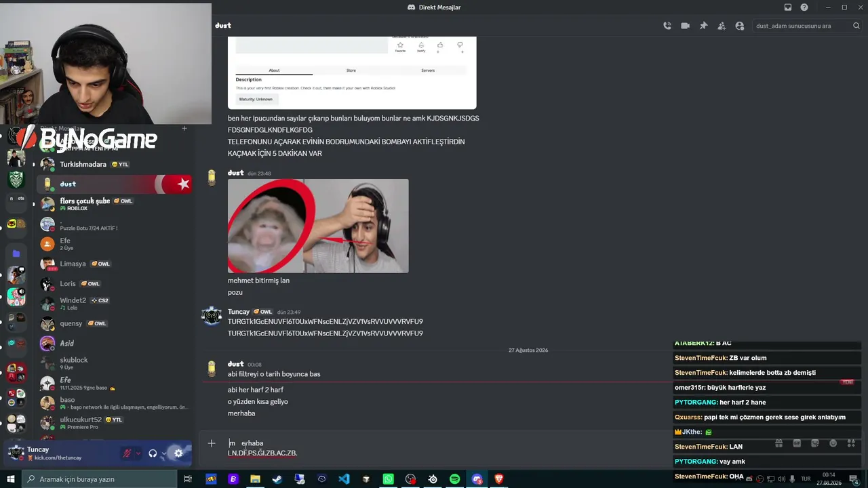Expand microphone input options arrow

click(138, 453)
